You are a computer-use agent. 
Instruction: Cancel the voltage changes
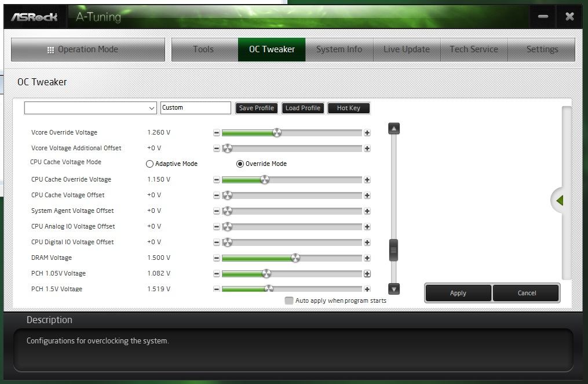click(526, 293)
